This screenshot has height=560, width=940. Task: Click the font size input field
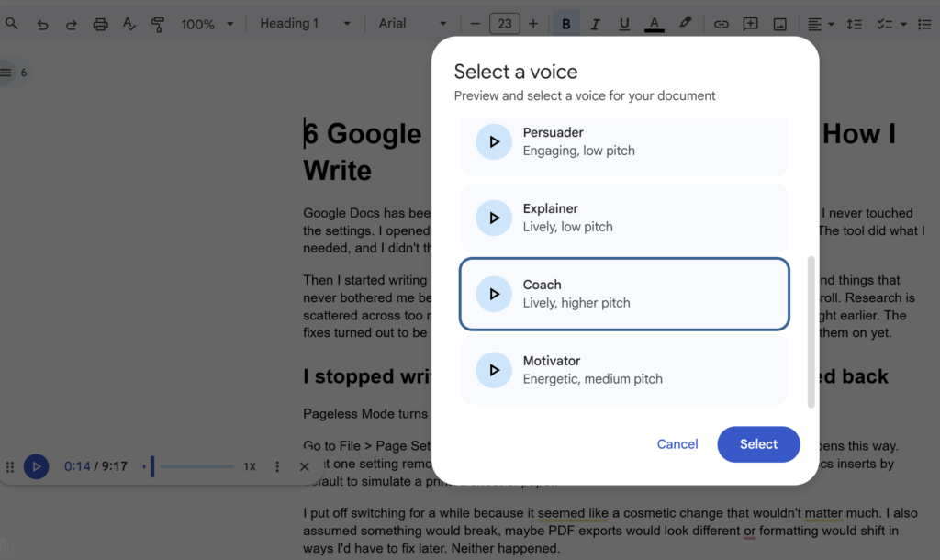[x=504, y=24]
